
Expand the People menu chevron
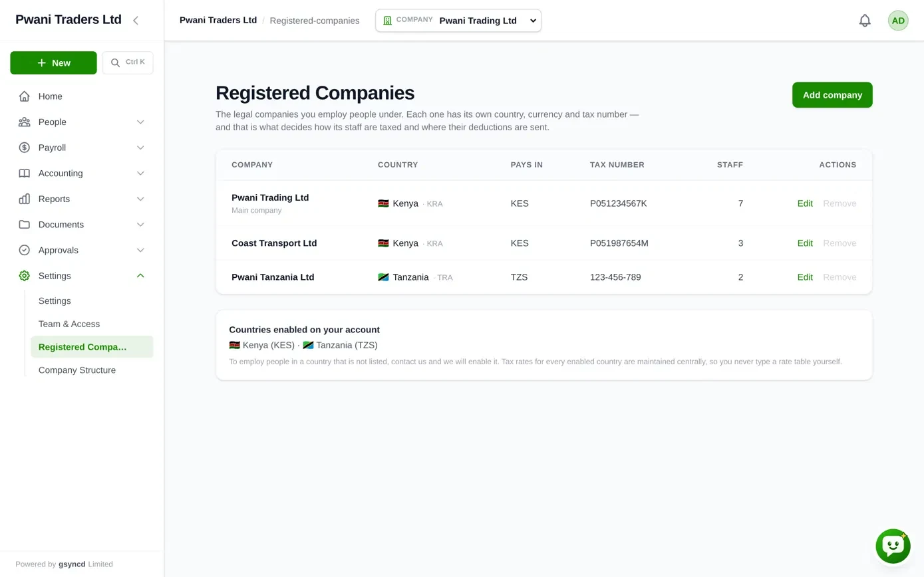point(140,122)
